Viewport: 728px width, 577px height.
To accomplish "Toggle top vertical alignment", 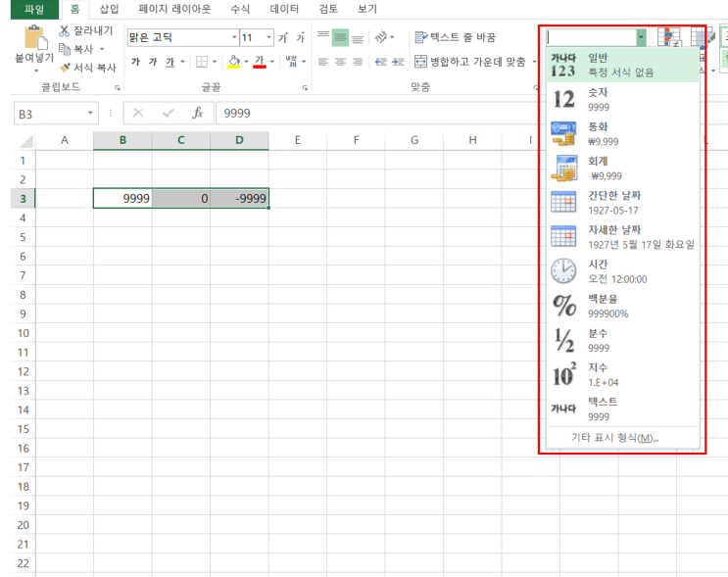I will tap(322, 37).
